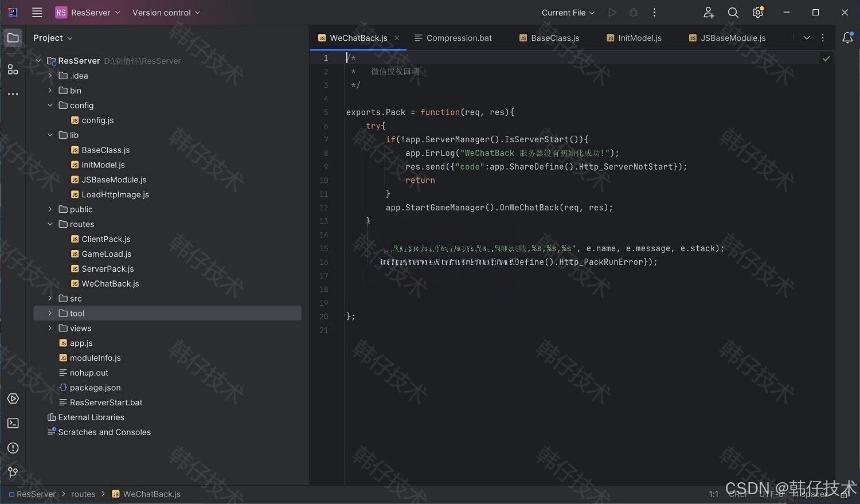Viewport: 860px width, 504px height.
Task: Click WeChatBack.js breadcrumb in status bar
Action: (146, 494)
